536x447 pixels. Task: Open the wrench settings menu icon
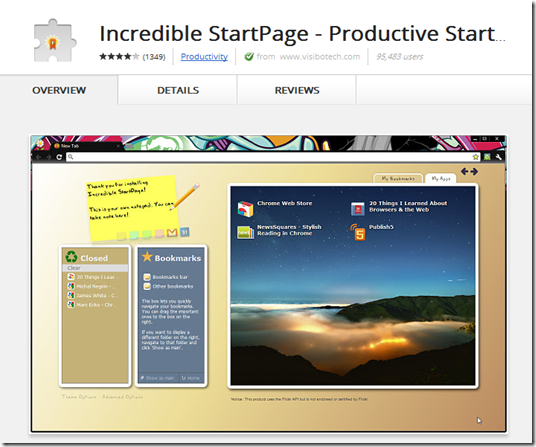[498, 157]
